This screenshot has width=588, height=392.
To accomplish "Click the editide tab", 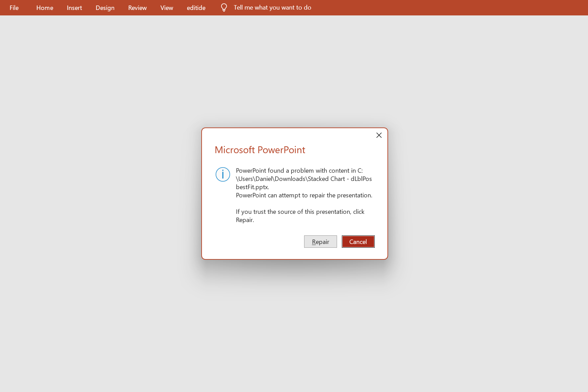I will [196, 8].
